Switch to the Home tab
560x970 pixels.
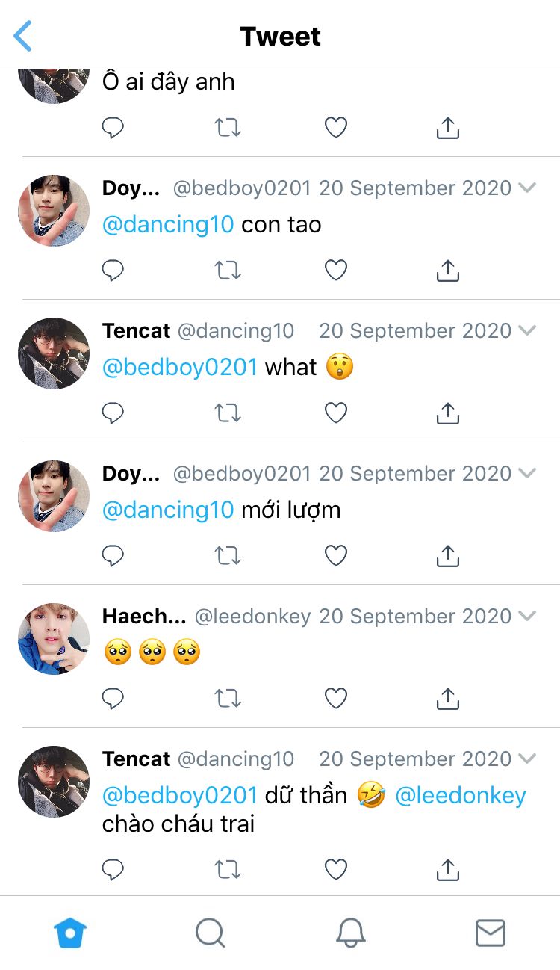tap(70, 933)
